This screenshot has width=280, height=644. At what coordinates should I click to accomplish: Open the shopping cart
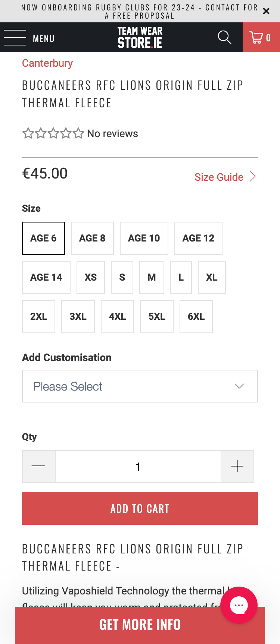[x=261, y=38]
